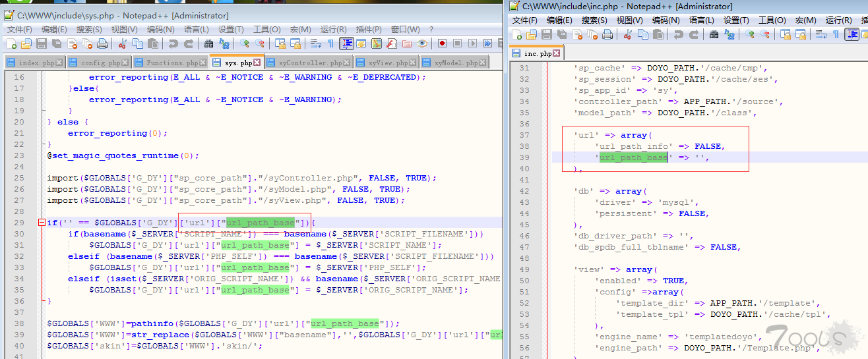This screenshot has height=359, width=868.
Task: Redo edit in sys.php window
Action: (x=189, y=43)
